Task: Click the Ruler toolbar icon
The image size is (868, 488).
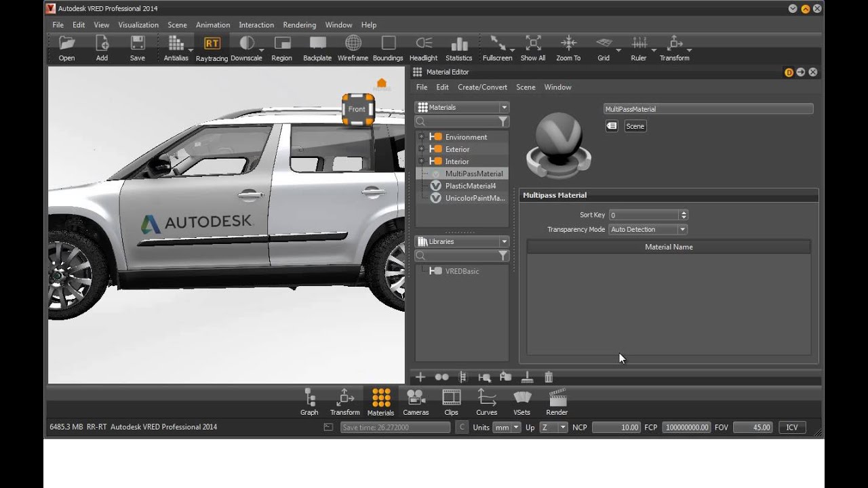Action: click(x=639, y=47)
